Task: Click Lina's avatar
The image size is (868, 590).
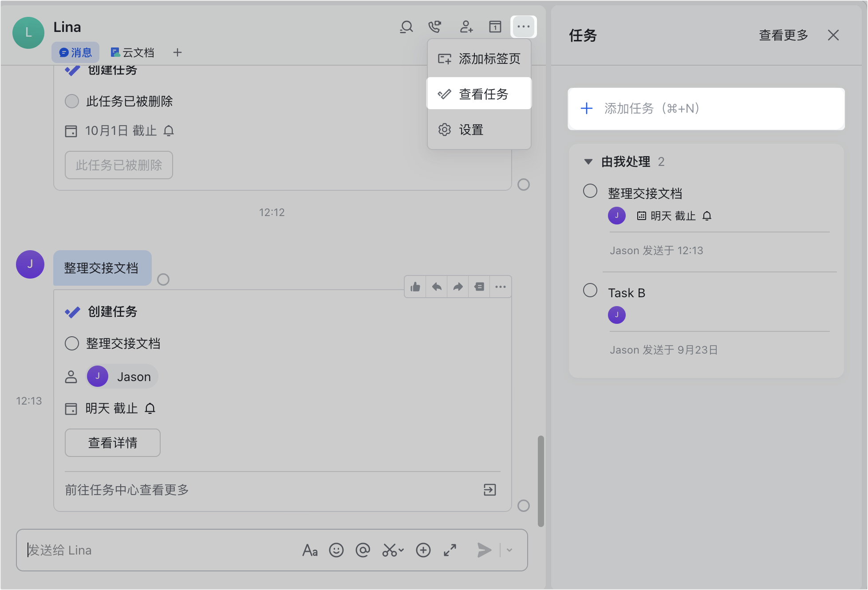Action: click(28, 33)
